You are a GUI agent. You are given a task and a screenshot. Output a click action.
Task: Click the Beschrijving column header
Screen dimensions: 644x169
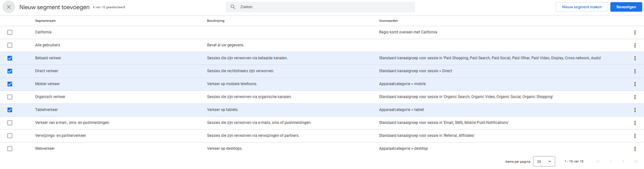(216, 21)
